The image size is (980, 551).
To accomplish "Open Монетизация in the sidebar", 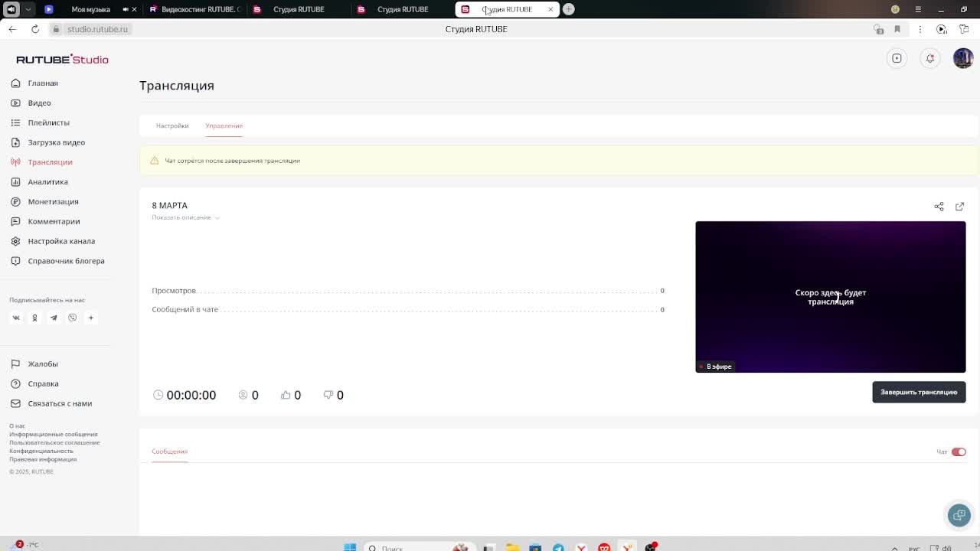I will [45, 201].
